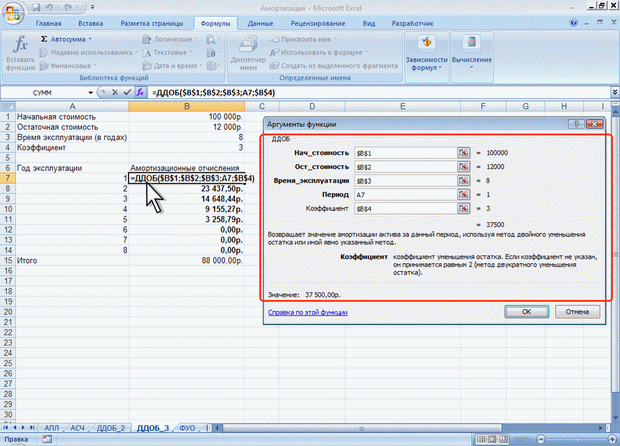
Task: Click the zoom slider in status bar
Action: click(576, 439)
